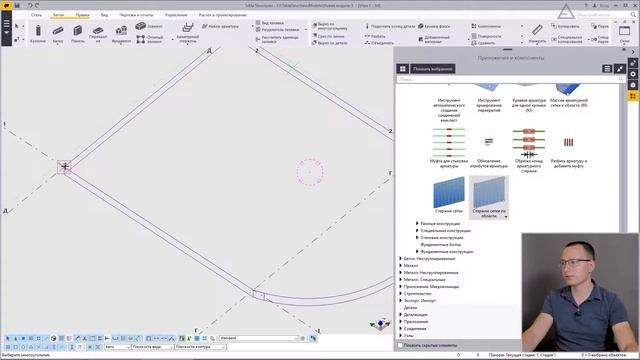
Task: Open the standard selection filter dropdown
Action: [x=259, y=338]
